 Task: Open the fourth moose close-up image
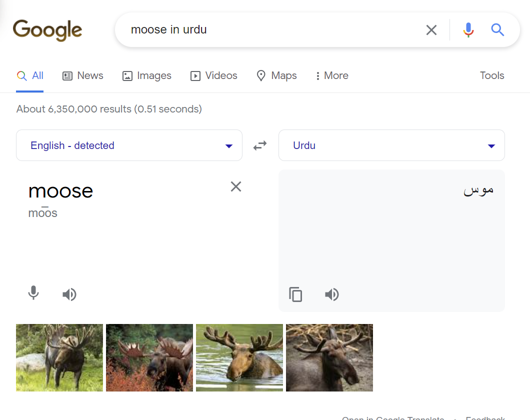point(329,358)
